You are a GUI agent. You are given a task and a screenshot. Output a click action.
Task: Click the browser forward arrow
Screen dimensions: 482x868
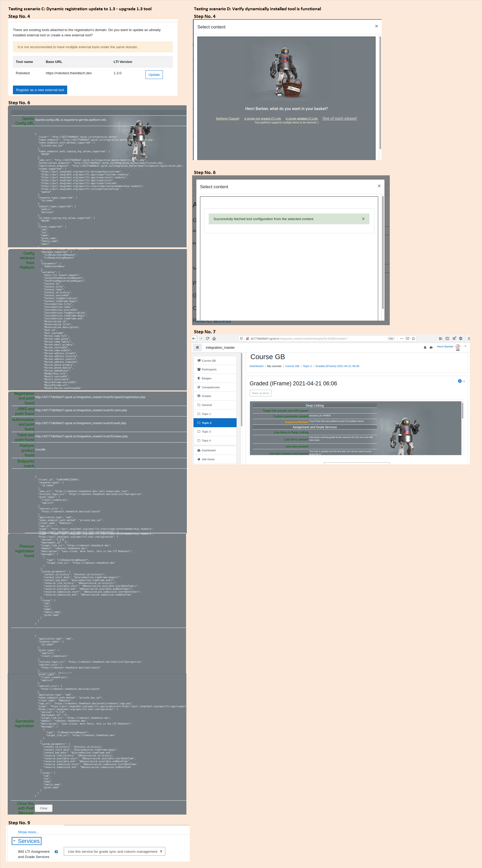point(201,339)
